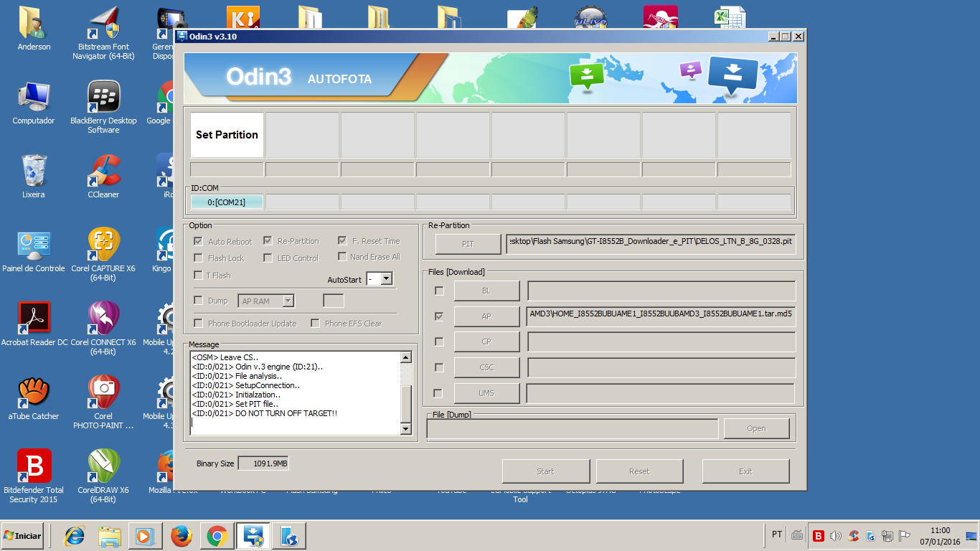Image resolution: width=980 pixels, height=551 pixels.
Task: Launch Corel PHOTO-PAINT desktop shortcut
Action: 103,402
